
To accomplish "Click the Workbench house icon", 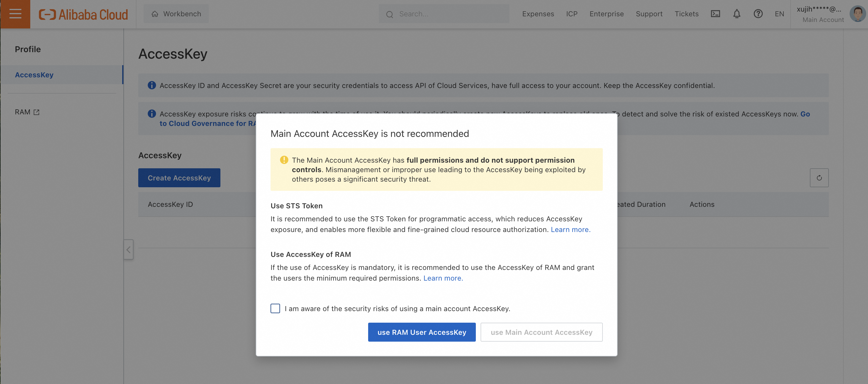I will coord(155,14).
